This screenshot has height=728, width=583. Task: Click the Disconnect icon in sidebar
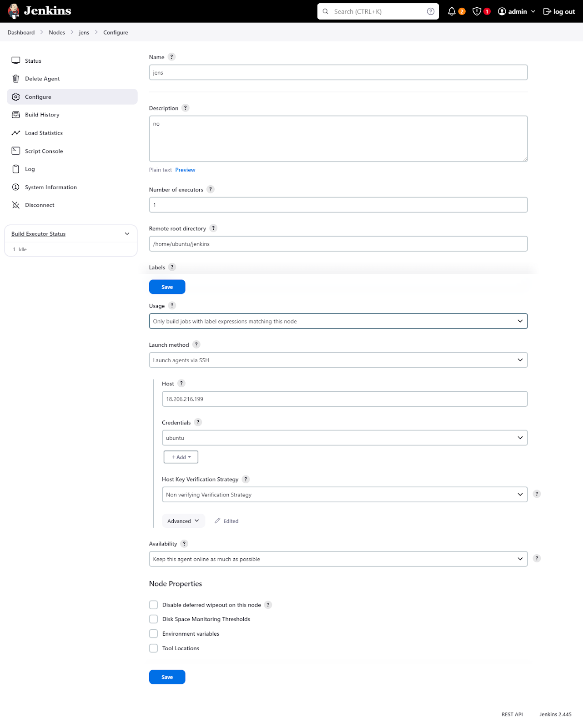(x=16, y=205)
